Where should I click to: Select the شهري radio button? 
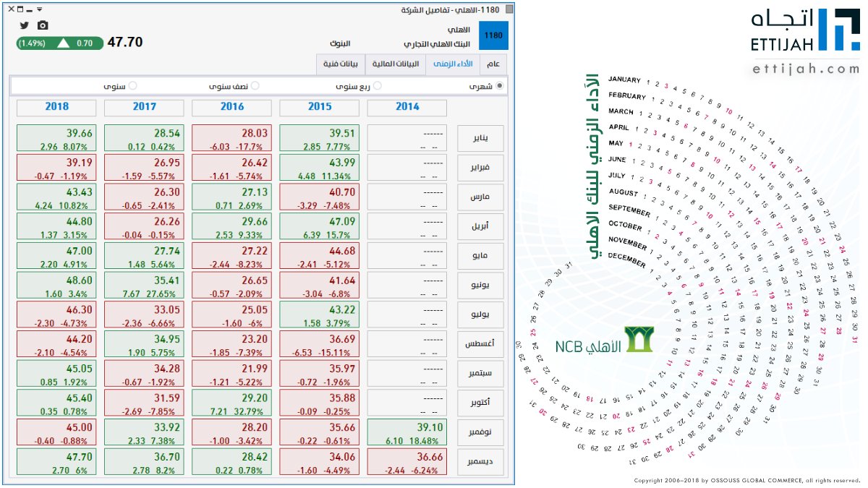pos(500,86)
